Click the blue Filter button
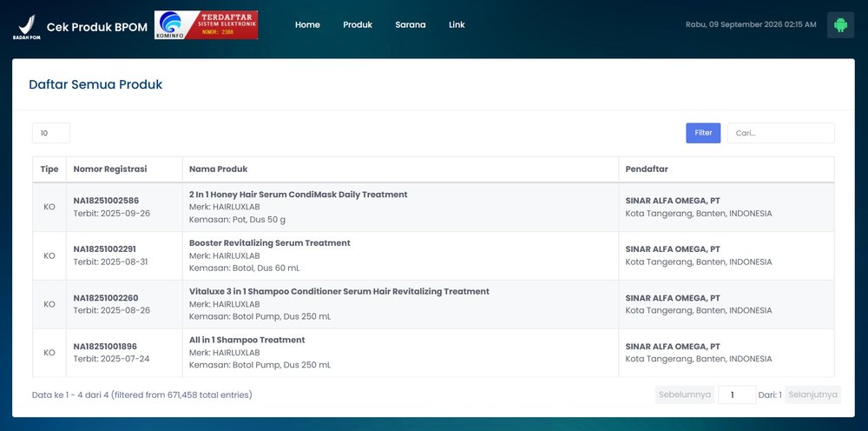Image resolution: width=868 pixels, height=431 pixels. pyautogui.click(x=703, y=133)
